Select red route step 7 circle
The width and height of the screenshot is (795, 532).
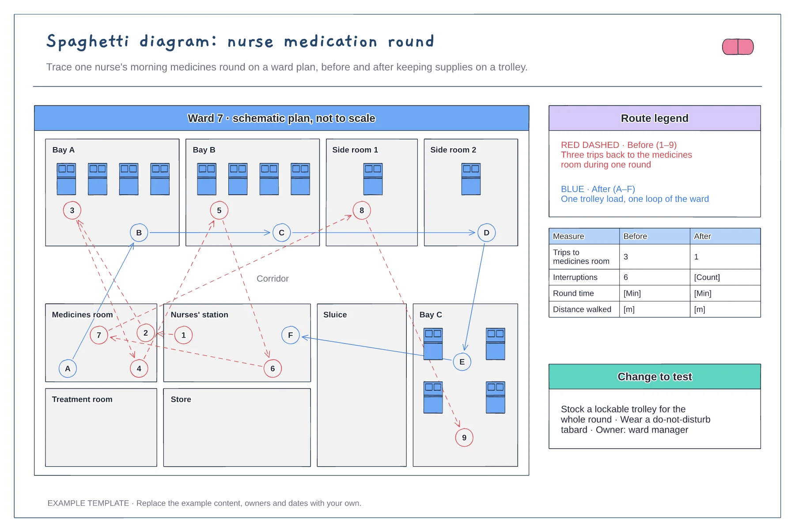point(99,335)
